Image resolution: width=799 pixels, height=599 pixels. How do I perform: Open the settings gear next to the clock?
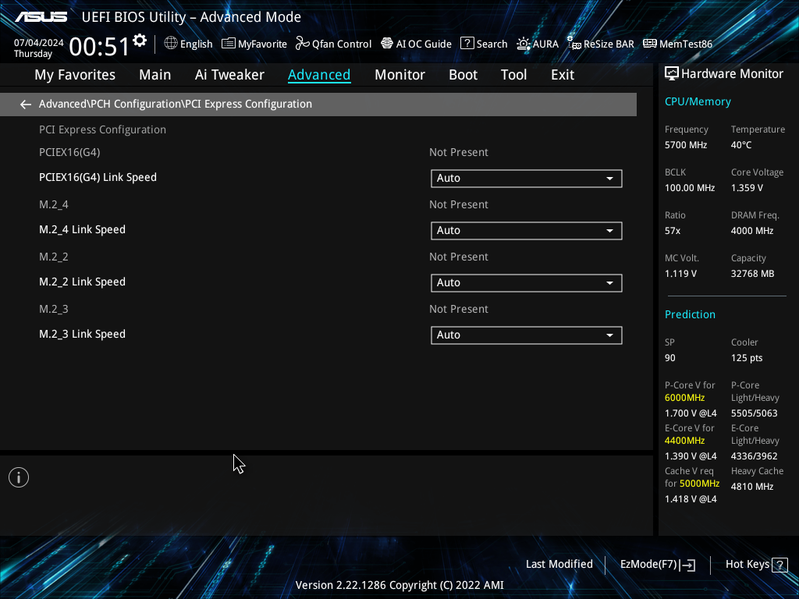(140, 40)
